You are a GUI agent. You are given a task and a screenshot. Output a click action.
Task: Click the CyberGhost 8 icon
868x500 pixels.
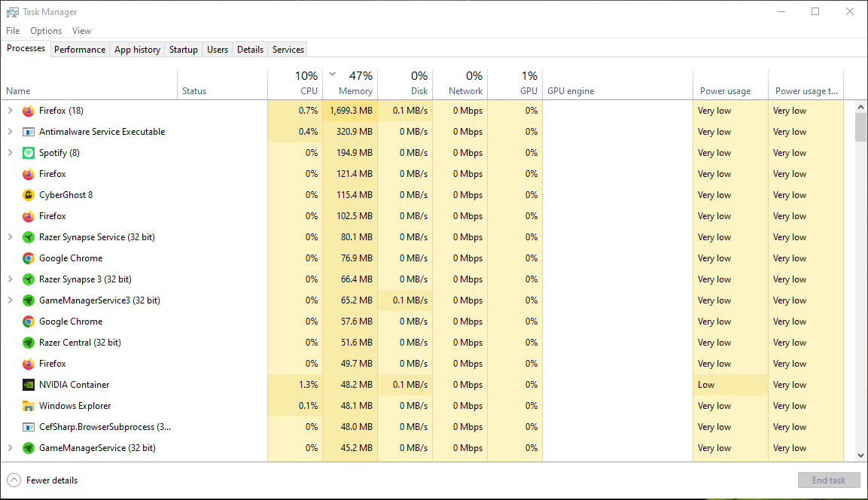(29, 195)
